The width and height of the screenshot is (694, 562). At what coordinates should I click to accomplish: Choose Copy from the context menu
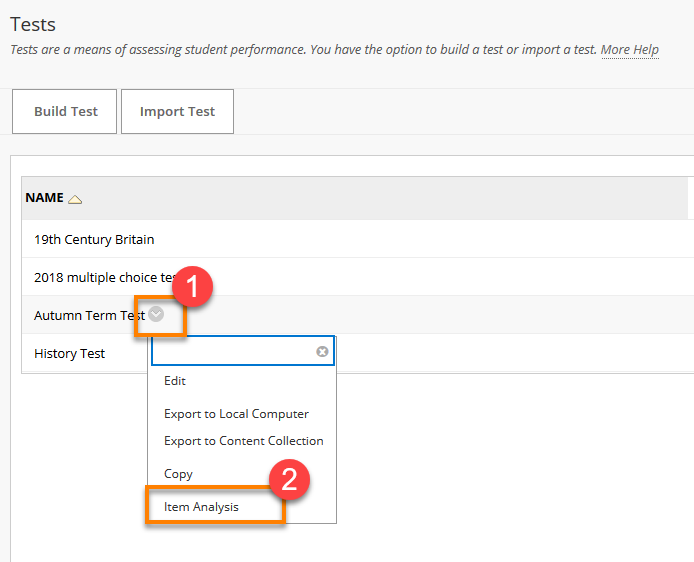pyautogui.click(x=178, y=474)
